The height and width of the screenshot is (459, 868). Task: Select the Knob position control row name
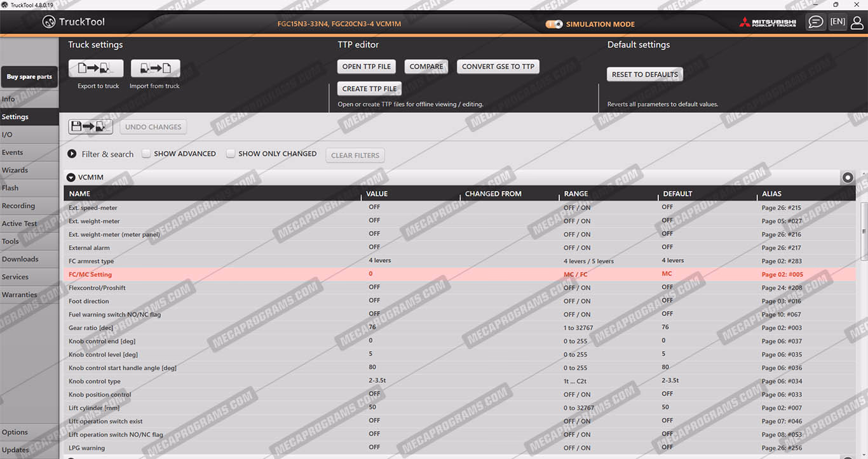click(100, 394)
